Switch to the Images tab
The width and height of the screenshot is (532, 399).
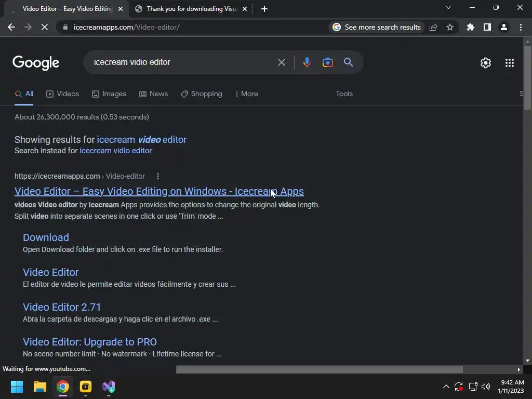point(109,94)
